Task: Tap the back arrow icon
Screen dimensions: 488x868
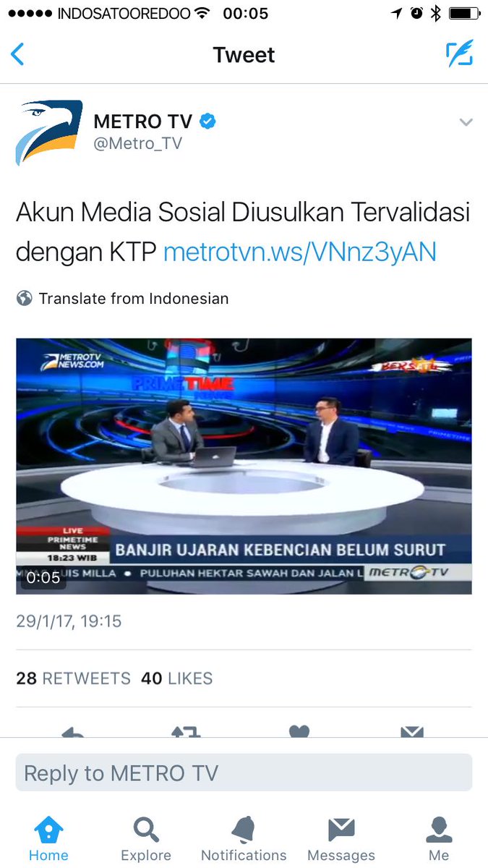Action: click(x=17, y=55)
